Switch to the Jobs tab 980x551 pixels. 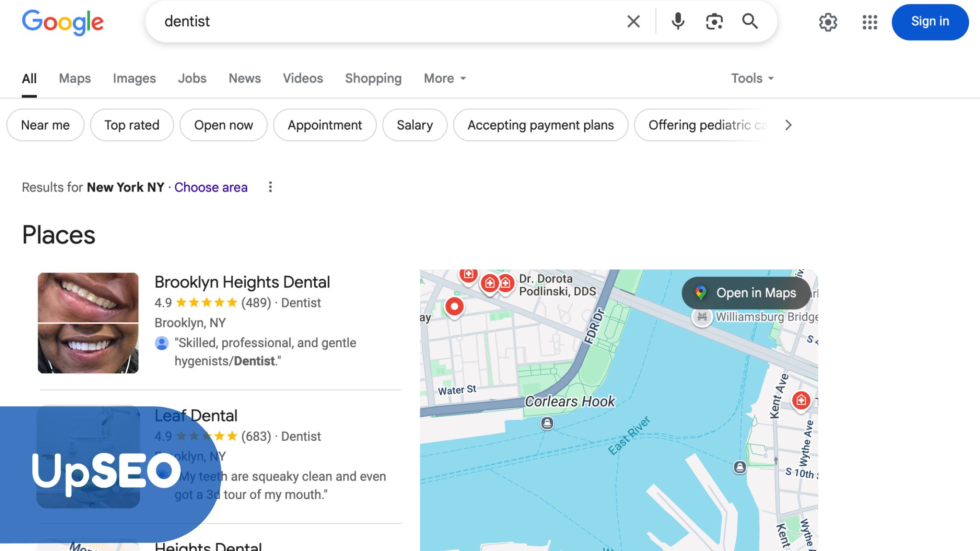tap(192, 78)
